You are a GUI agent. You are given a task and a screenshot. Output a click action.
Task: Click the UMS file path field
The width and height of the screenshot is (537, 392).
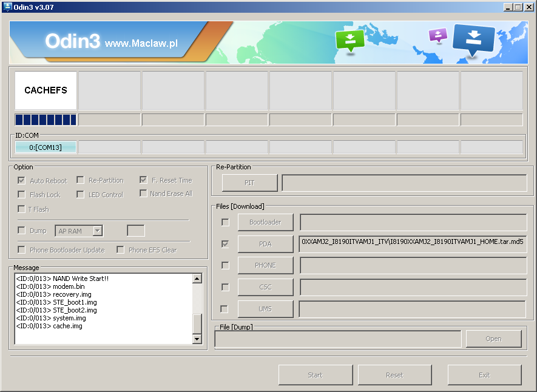413,309
